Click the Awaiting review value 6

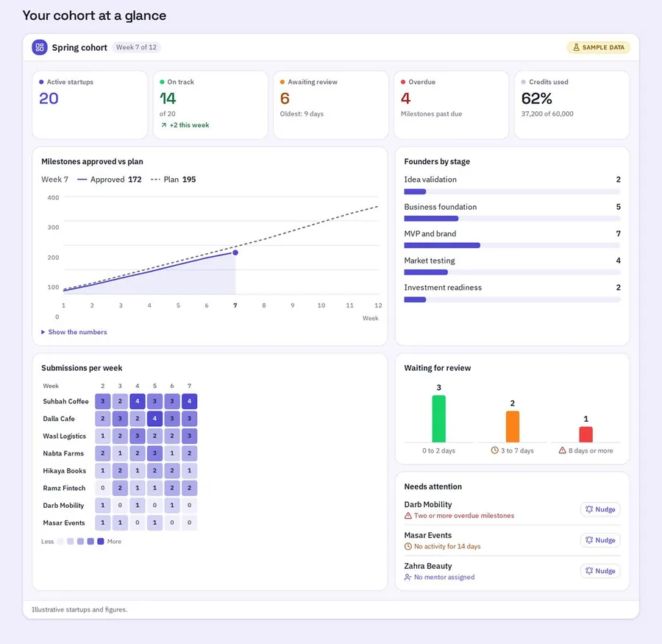coord(285,99)
